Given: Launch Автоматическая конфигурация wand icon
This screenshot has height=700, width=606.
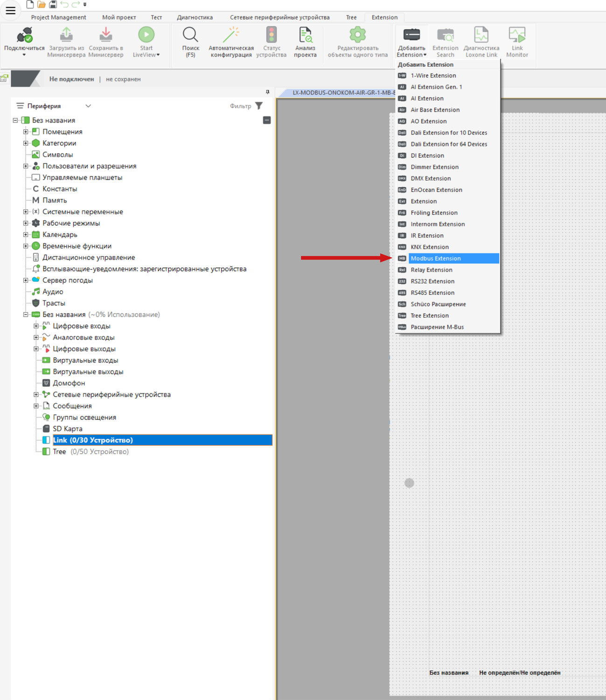Looking at the screenshot, I should [x=231, y=35].
